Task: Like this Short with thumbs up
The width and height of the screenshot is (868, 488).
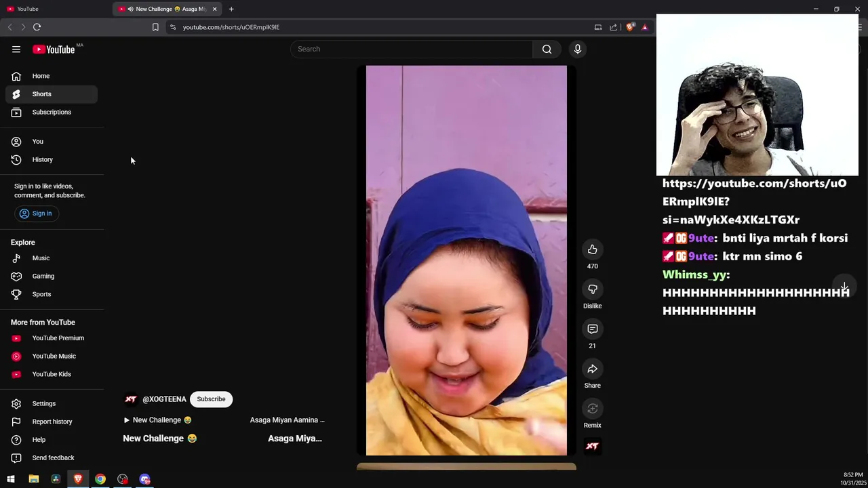Action: [593, 249]
